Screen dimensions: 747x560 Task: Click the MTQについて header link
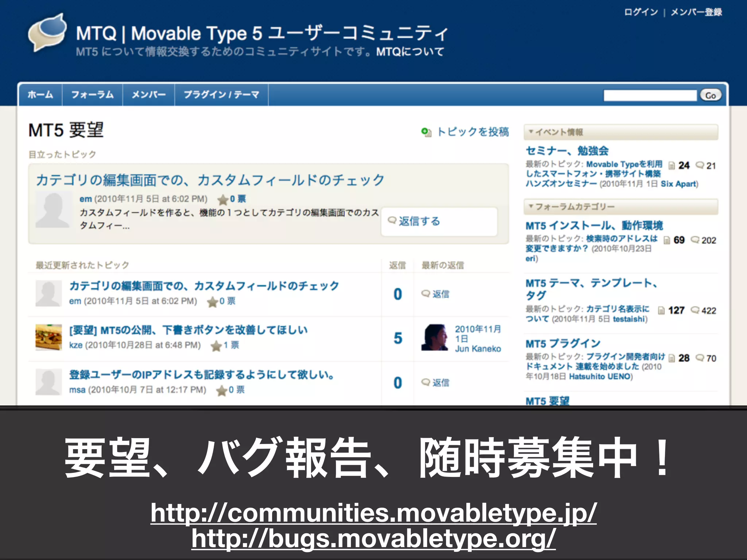coord(410,52)
